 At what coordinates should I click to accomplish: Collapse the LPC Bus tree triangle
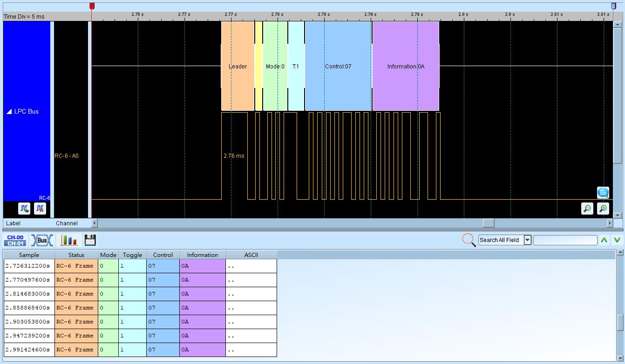pyautogui.click(x=9, y=112)
